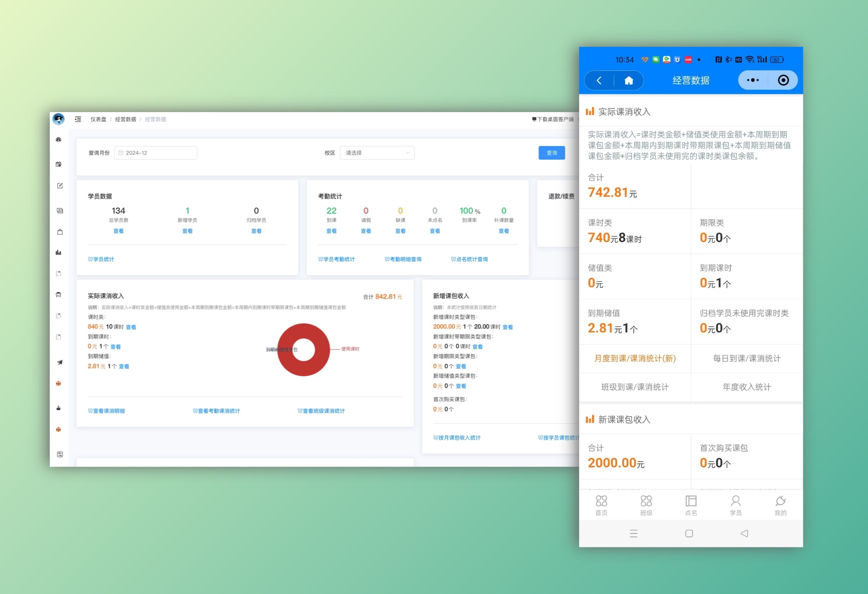Click the paper plane sidebar icon
Image resolution: width=868 pixels, height=594 pixels.
60,362
